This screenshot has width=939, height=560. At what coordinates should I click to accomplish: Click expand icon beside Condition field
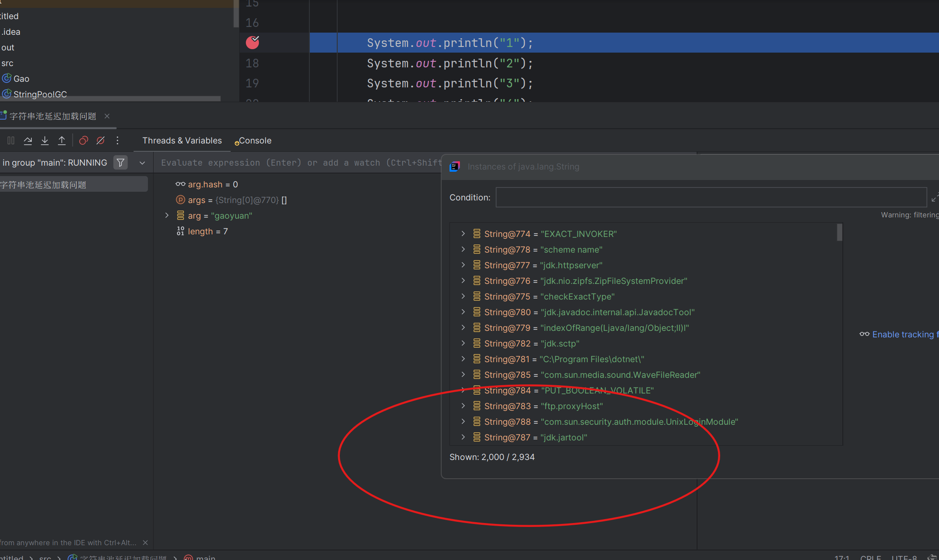(x=935, y=198)
